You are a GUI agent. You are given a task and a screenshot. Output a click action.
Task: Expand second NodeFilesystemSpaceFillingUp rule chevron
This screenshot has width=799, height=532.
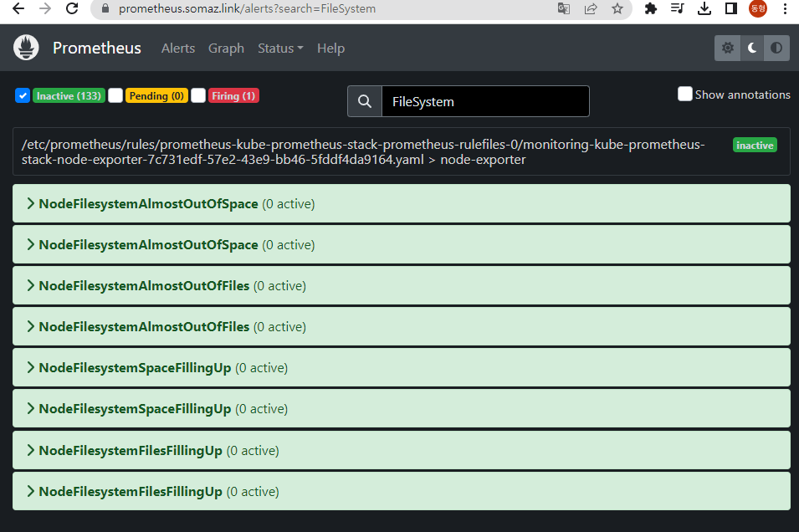31,409
